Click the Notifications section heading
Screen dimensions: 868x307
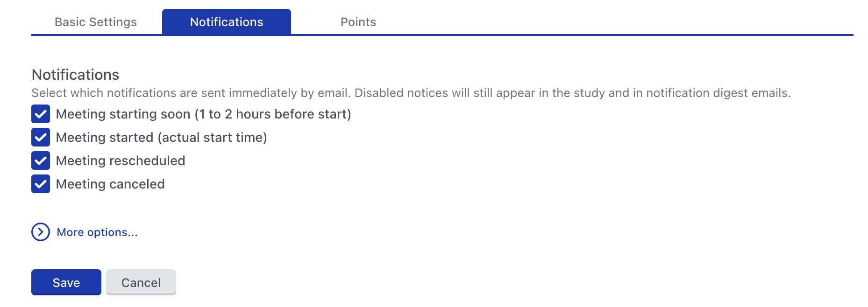tap(75, 75)
